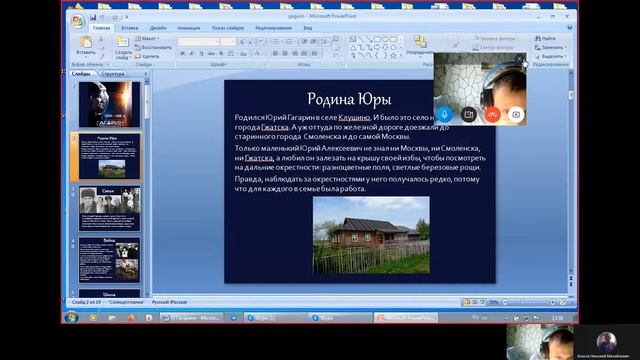The image size is (640, 360).
Task: Click the Вставить paste icon
Action: [86, 42]
